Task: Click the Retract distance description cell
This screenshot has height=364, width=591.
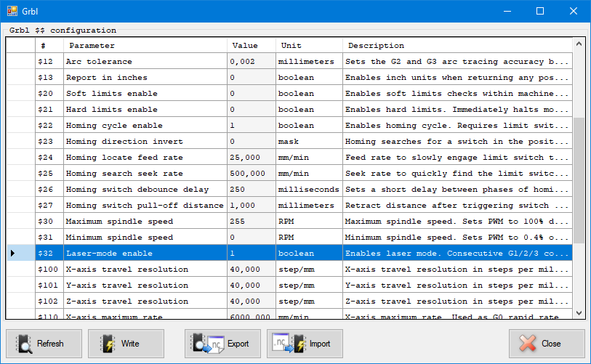Action: (457, 206)
